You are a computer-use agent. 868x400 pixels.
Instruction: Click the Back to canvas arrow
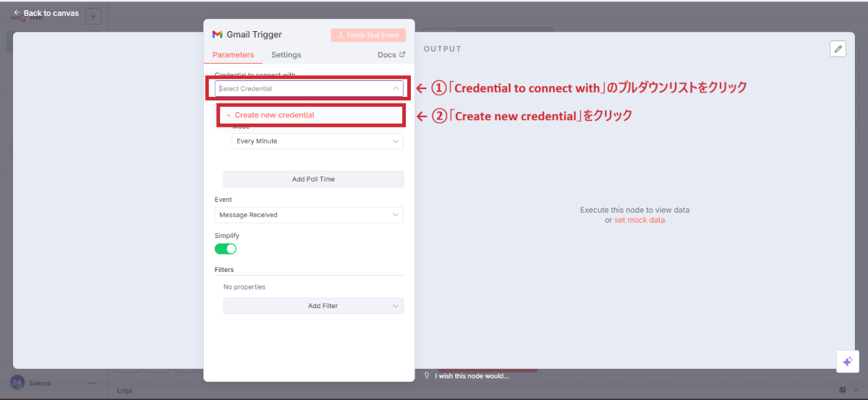[x=17, y=13]
